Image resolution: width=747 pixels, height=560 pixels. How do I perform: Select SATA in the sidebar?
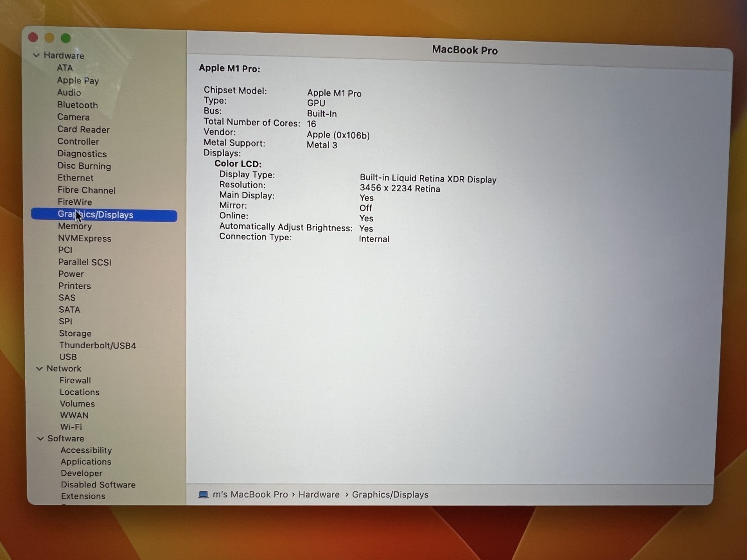pos(70,310)
